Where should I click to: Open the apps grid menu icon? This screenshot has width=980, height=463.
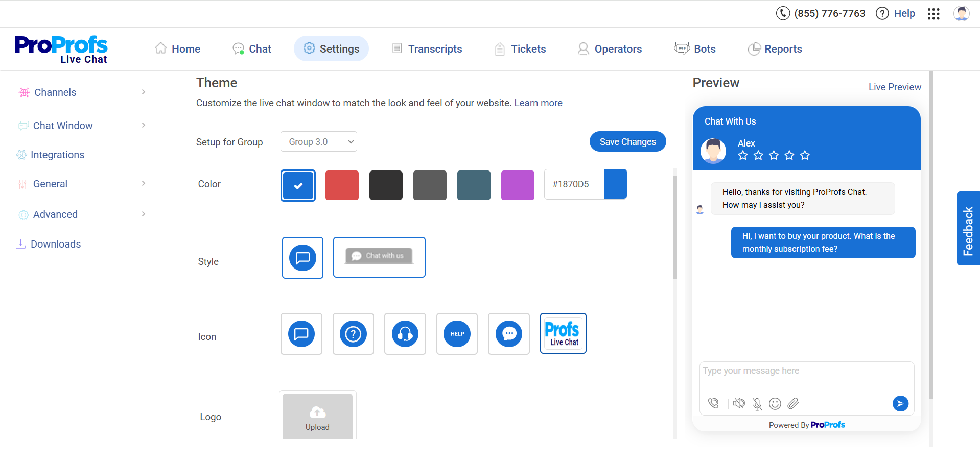pyautogui.click(x=934, y=14)
